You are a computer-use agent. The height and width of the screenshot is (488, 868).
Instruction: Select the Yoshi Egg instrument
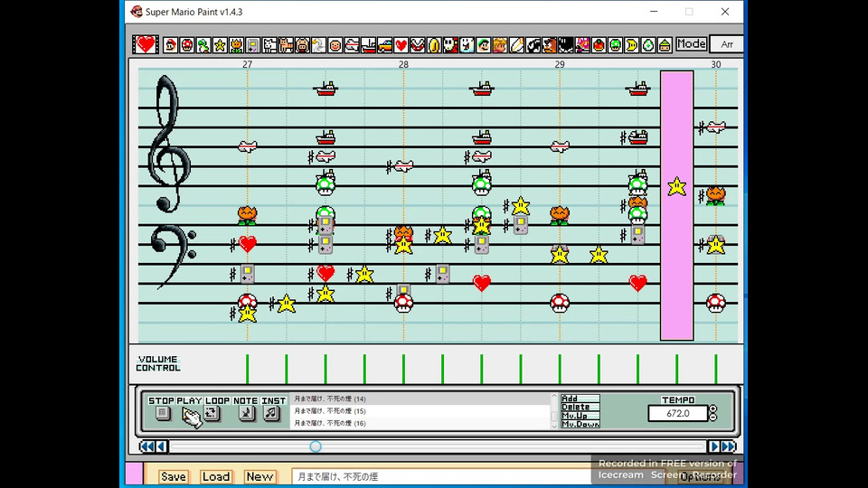pos(648,45)
